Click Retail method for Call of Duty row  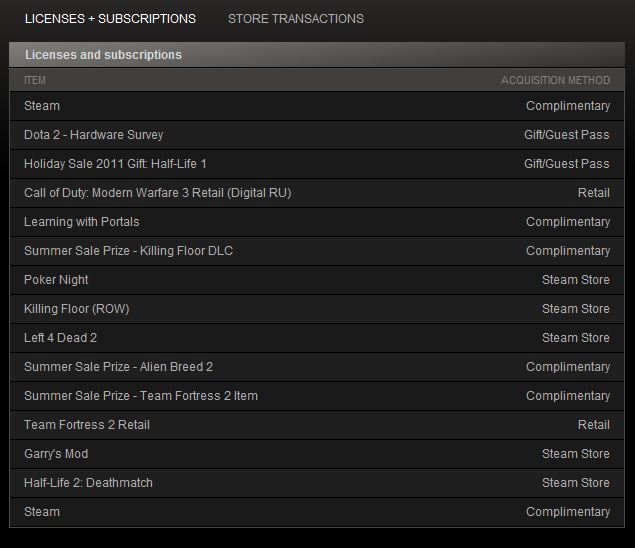[x=594, y=193]
